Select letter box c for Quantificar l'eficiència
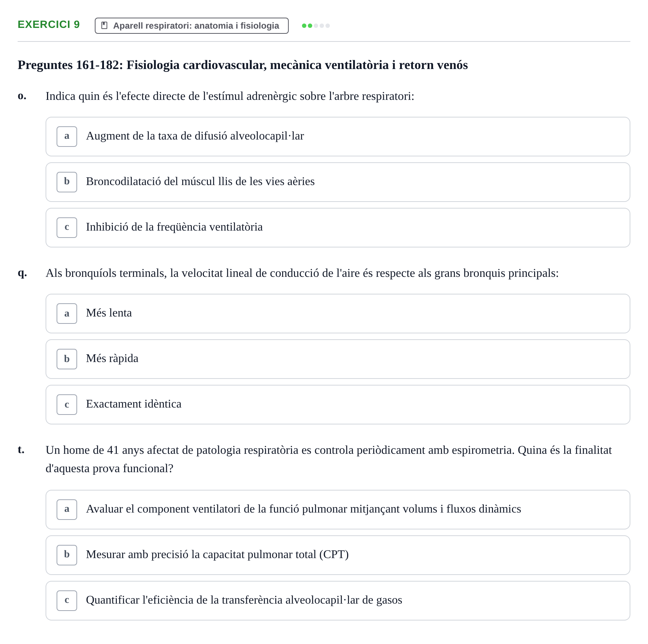The width and height of the screenshot is (648, 644). pyautogui.click(x=67, y=601)
